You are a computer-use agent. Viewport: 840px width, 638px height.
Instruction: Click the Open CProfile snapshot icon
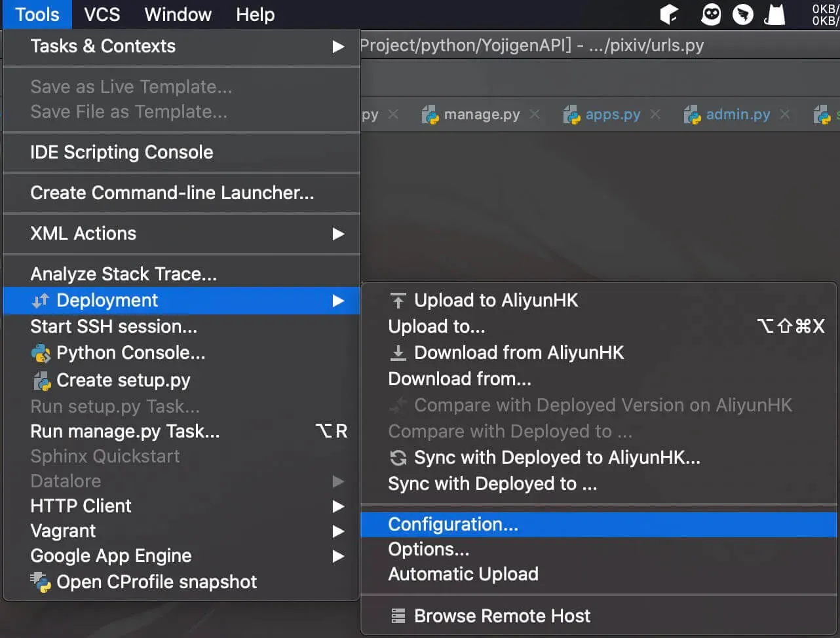point(41,582)
